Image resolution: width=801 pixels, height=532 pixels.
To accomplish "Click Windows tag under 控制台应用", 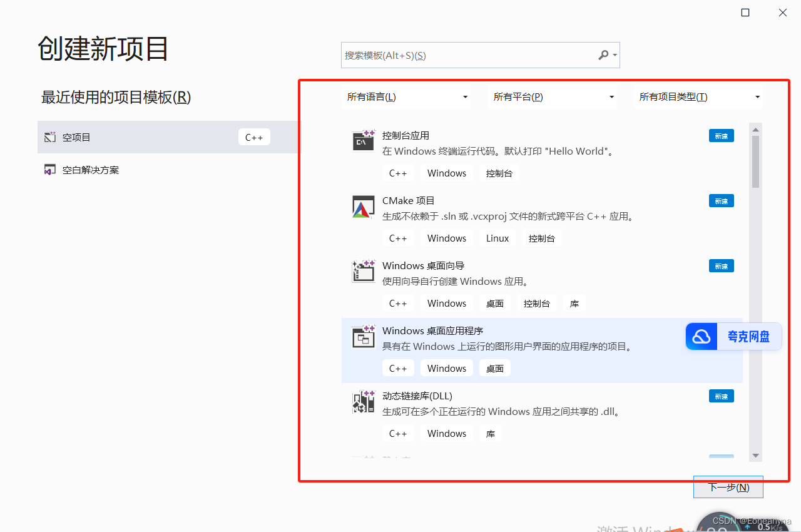I will 447,173.
